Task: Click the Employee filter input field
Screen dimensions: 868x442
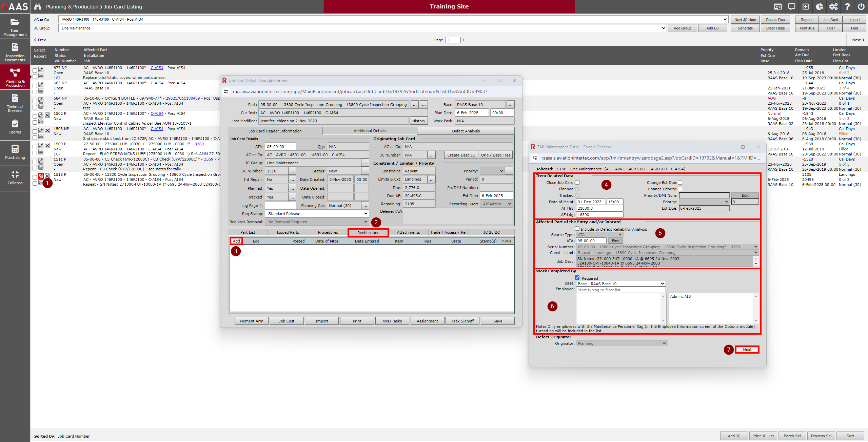Action: 621,290
